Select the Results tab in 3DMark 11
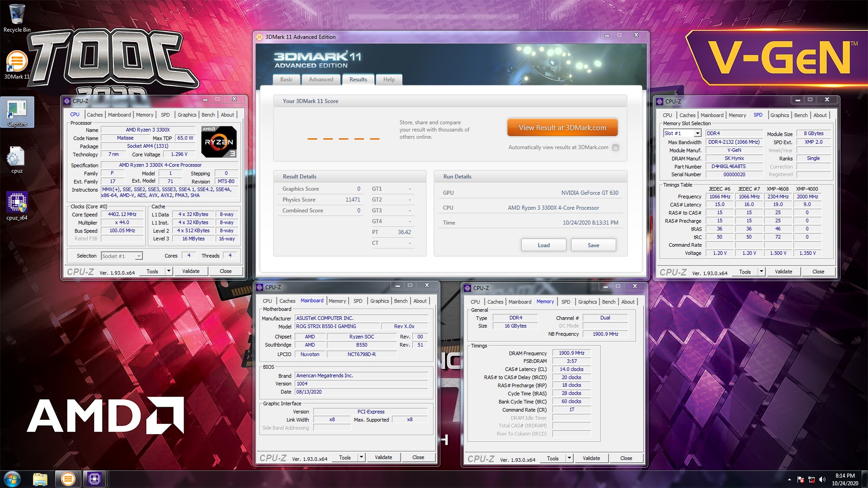 click(358, 80)
